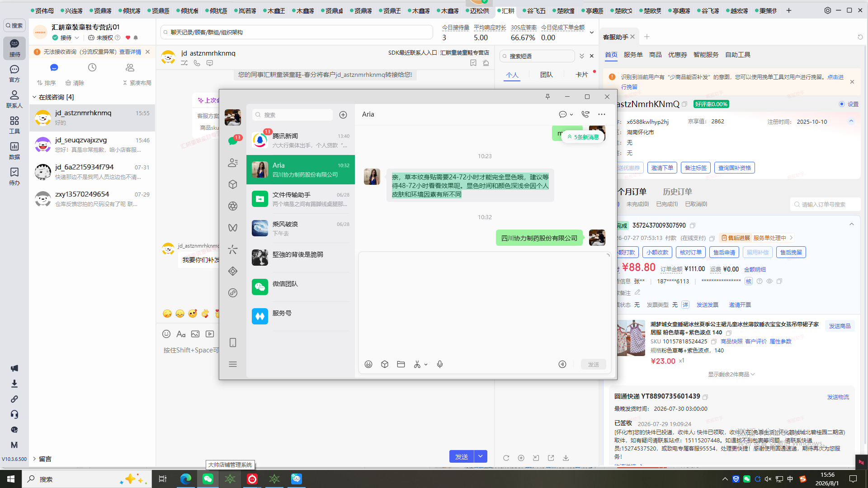Open WeChat sidebar hamburger menu

pyautogui.click(x=233, y=364)
